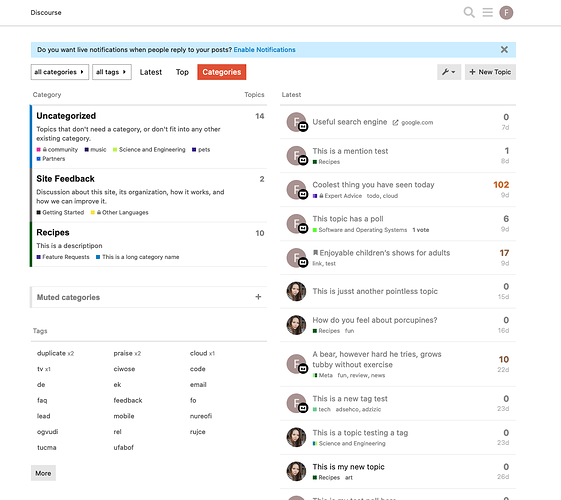Image resolution: width=561 pixels, height=500 pixels.
Task: Dismiss the notifications banner with X
Action: pyautogui.click(x=504, y=50)
